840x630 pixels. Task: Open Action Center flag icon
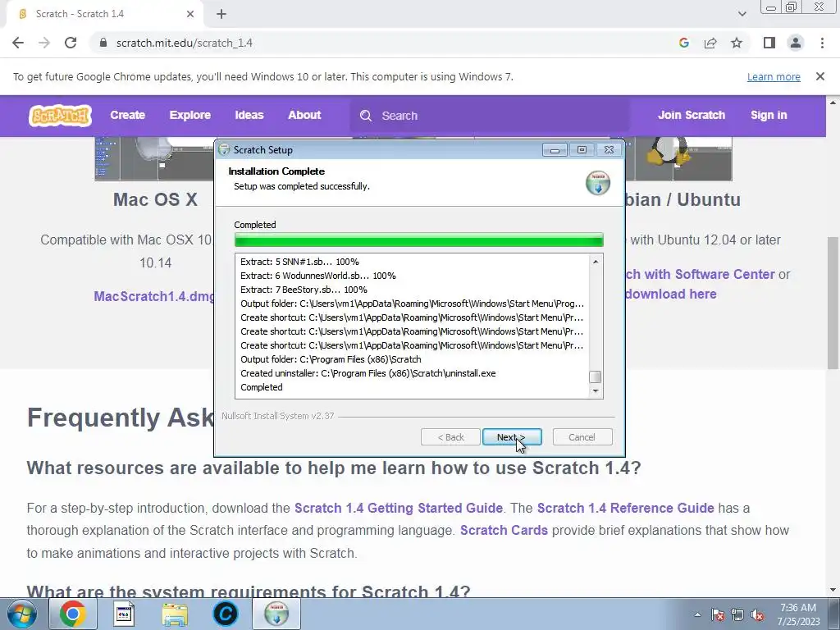click(x=718, y=614)
